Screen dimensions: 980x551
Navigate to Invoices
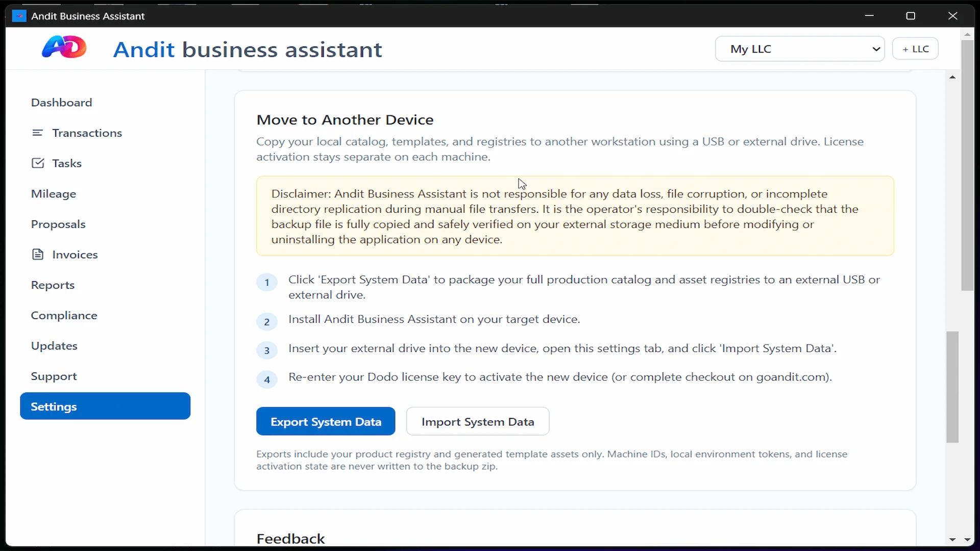pos(75,255)
